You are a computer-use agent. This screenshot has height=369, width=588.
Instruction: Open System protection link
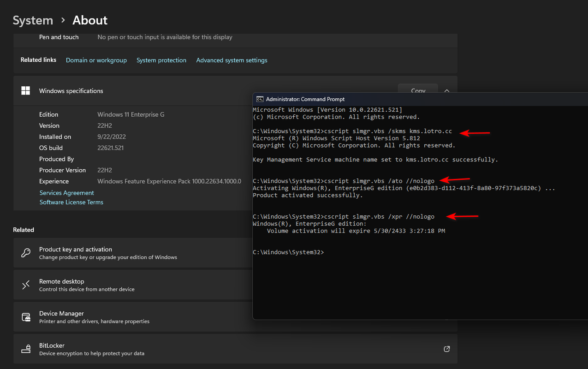pyautogui.click(x=161, y=60)
